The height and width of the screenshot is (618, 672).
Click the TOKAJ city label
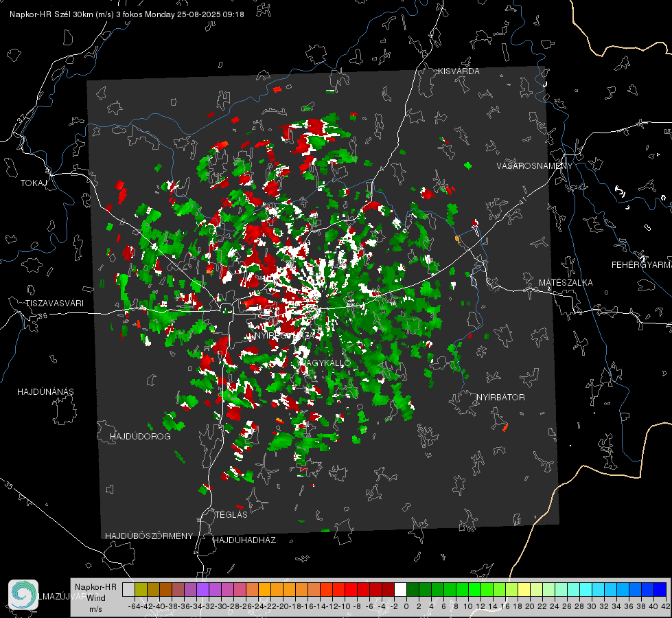pos(34,183)
